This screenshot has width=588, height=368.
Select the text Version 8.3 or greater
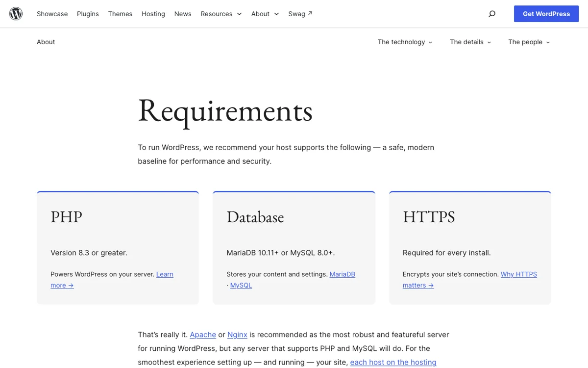tap(89, 253)
